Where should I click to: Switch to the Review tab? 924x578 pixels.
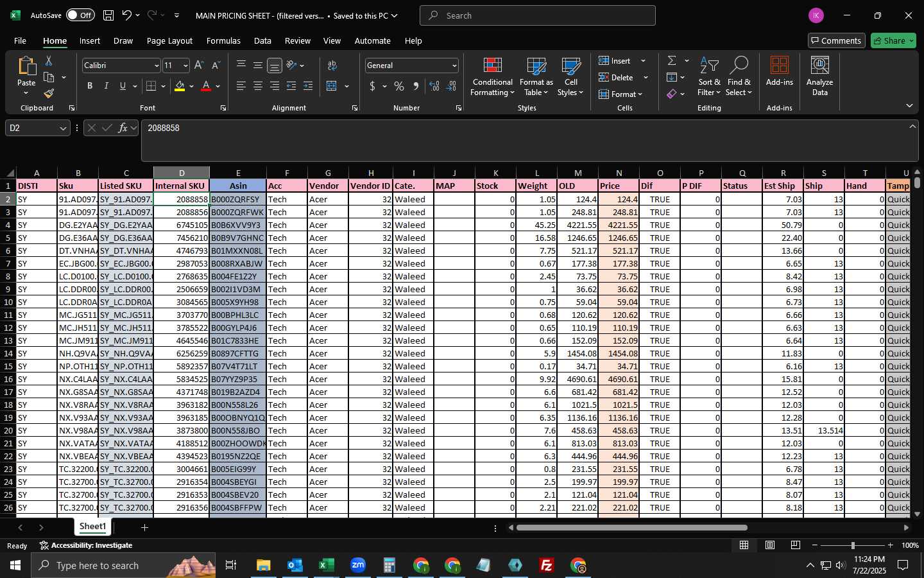coord(298,40)
